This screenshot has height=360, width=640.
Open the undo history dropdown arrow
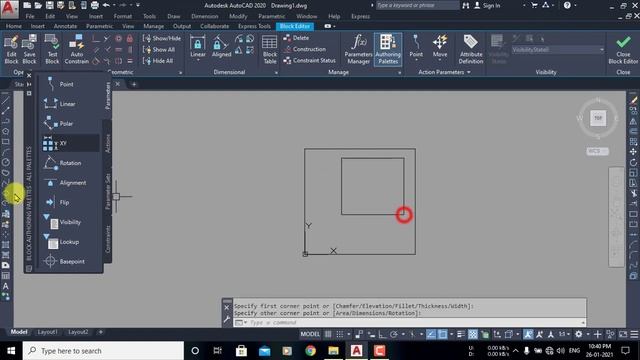[x=114, y=5]
